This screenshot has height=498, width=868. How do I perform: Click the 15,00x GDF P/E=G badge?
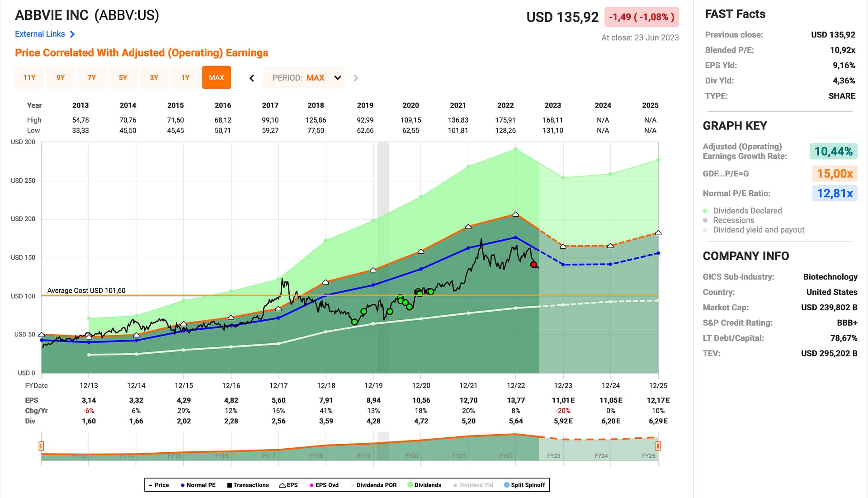[x=835, y=174]
